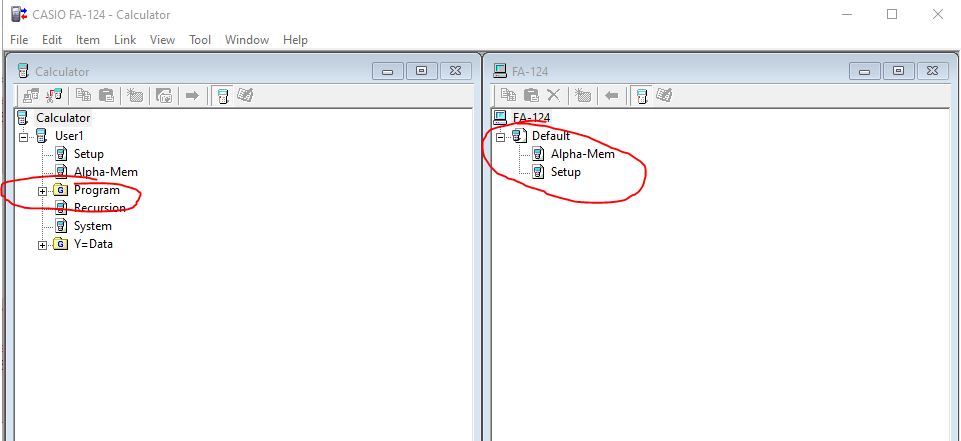961x441 pixels.
Task: Close the Calculator sub-window
Action: click(455, 71)
